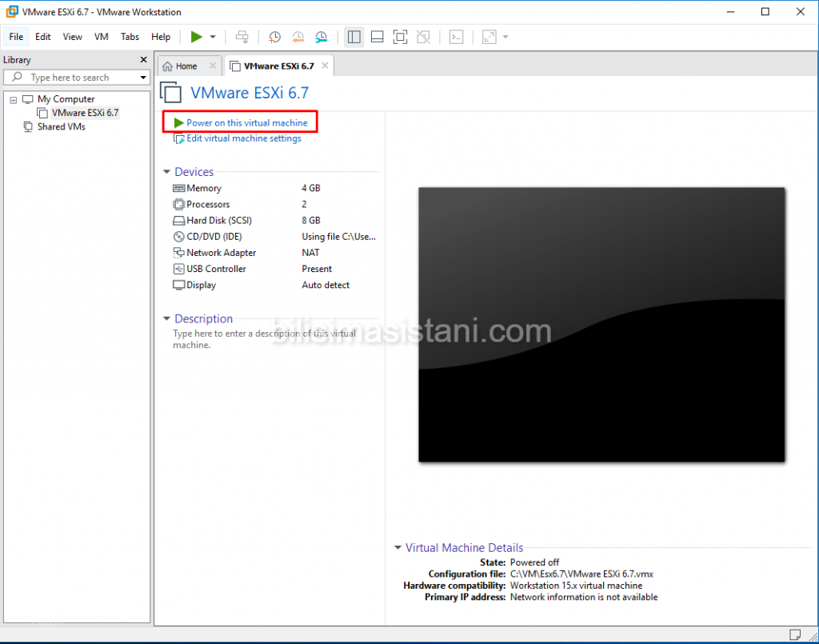Click the VMware Workstation title bar icon
Image resolution: width=819 pixels, height=644 pixels.
(11, 11)
